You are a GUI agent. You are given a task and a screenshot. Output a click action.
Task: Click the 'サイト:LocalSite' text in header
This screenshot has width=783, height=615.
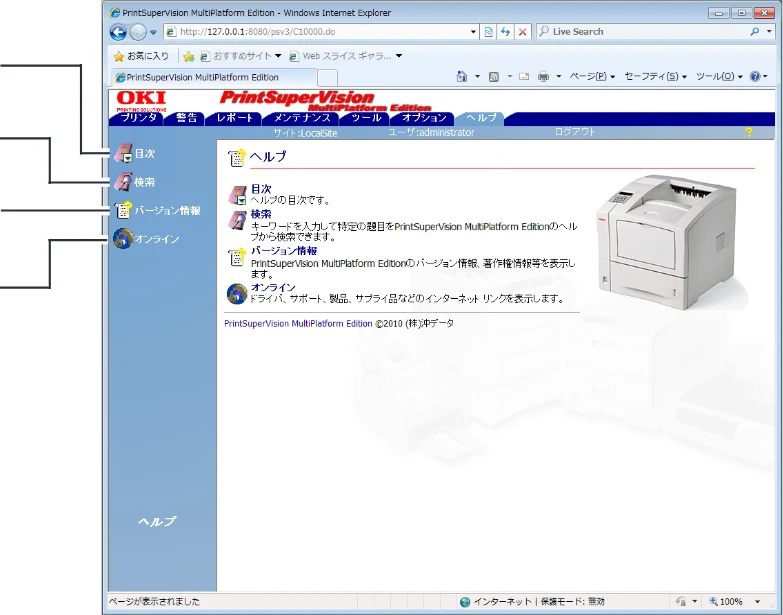tap(305, 133)
